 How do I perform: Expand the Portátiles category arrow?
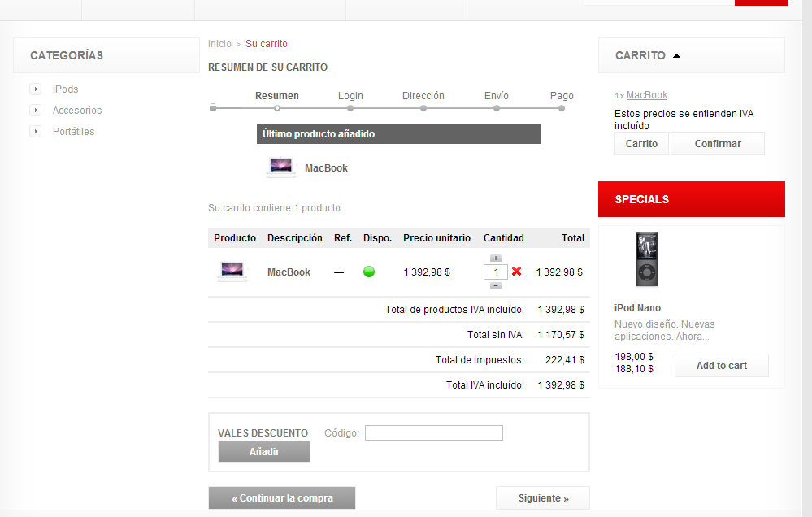35,132
